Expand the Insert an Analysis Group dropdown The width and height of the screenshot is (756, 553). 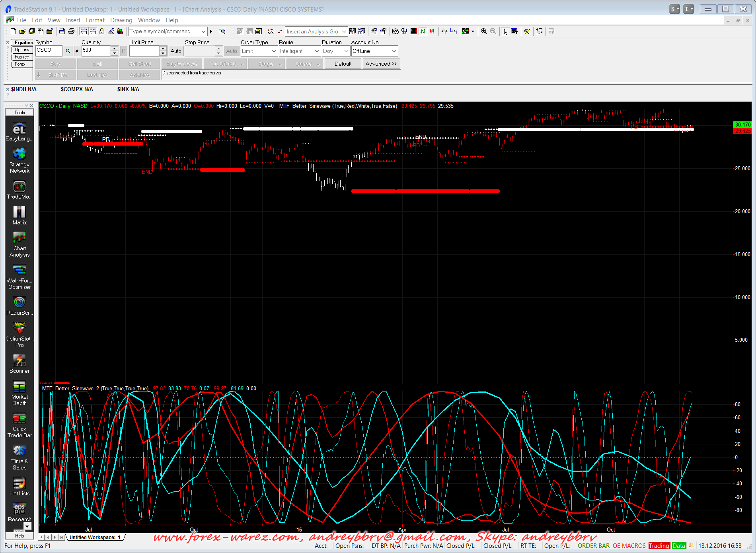344,31
